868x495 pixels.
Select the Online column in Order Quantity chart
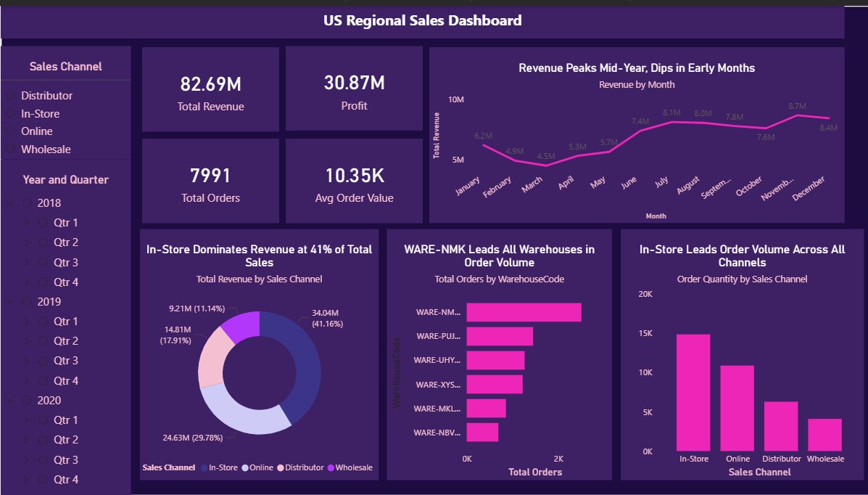(x=737, y=408)
